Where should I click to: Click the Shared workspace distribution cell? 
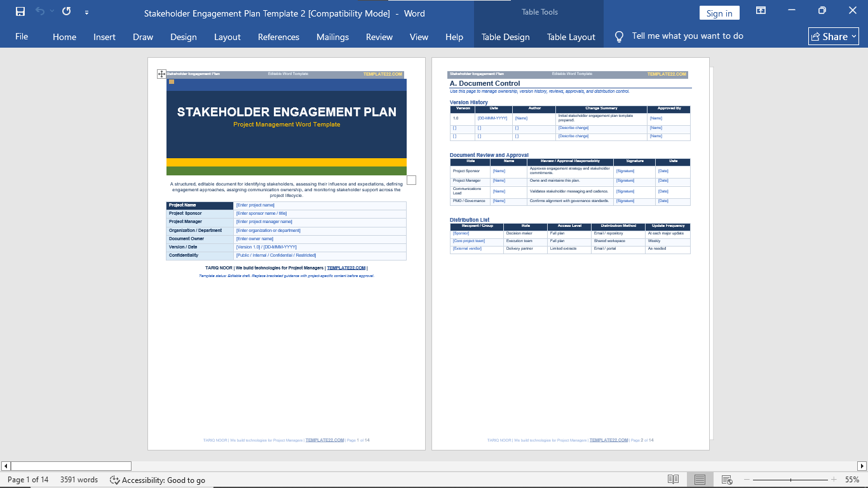tap(618, 241)
